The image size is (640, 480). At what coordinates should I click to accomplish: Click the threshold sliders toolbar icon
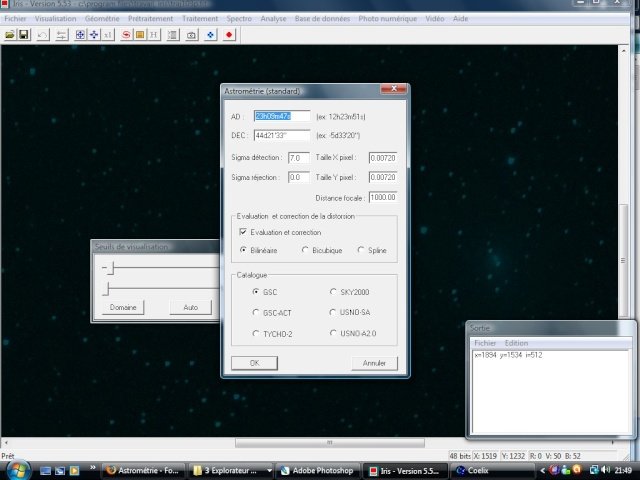[x=62, y=35]
